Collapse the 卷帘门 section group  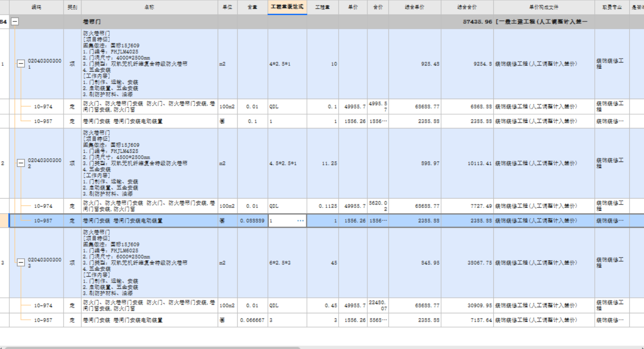(15, 22)
